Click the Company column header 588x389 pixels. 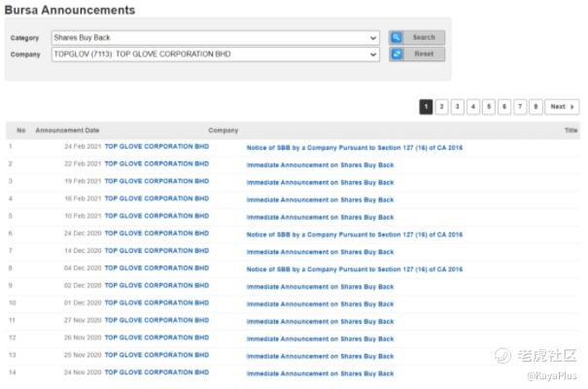[x=224, y=130]
